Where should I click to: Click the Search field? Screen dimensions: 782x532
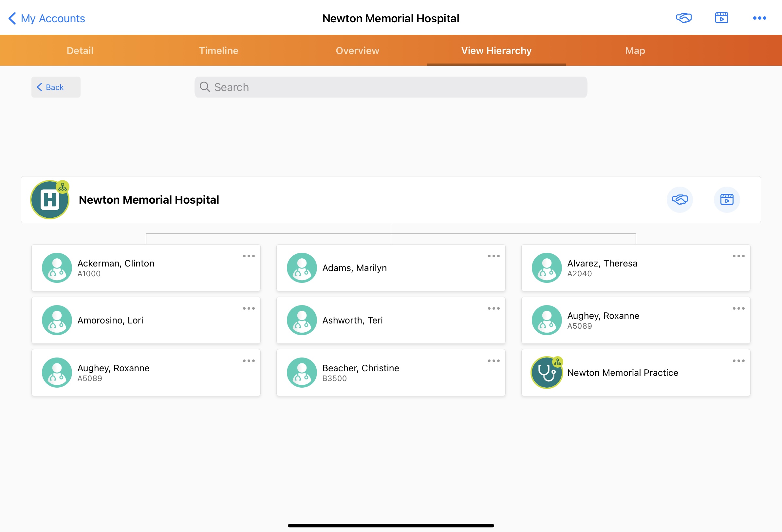pos(391,87)
